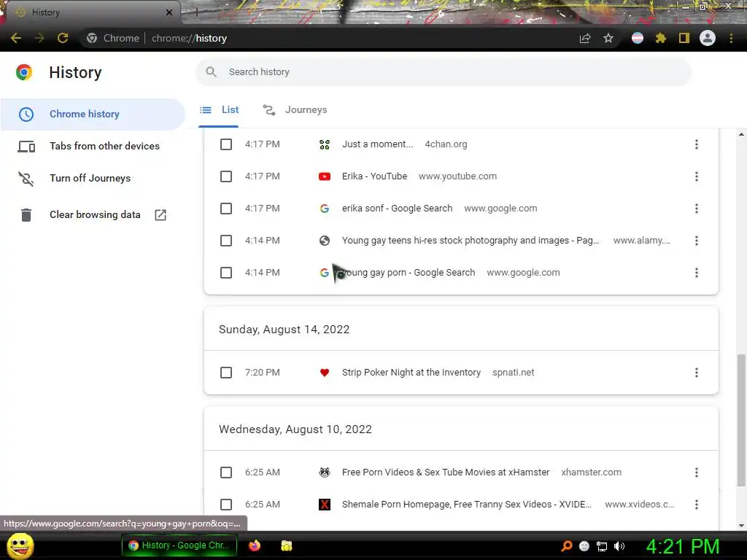Open more actions for the xhamster.com entry
This screenshot has width=747, height=560.
coord(697,472)
